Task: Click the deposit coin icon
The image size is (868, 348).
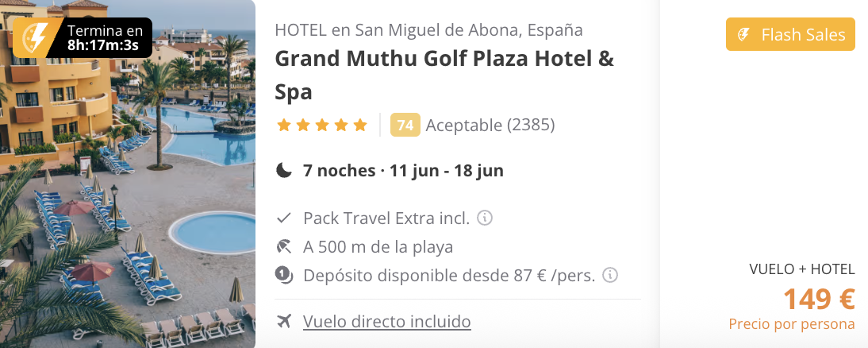Action: tap(284, 275)
